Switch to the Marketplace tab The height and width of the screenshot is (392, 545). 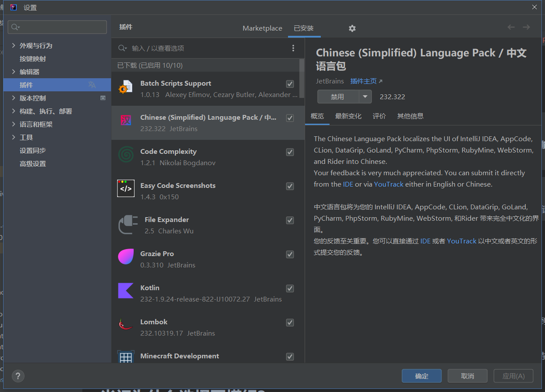click(262, 28)
